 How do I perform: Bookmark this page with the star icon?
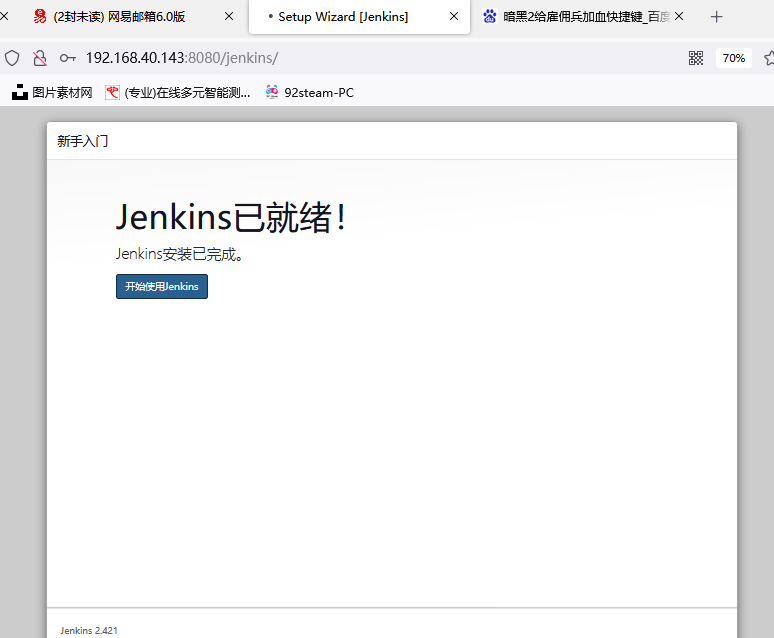pos(769,58)
